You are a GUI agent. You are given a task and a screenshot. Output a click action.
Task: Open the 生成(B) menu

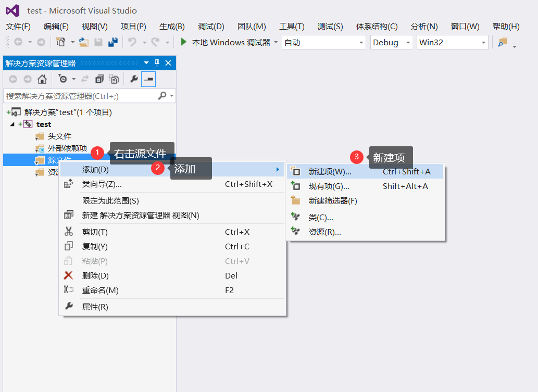[172, 27]
